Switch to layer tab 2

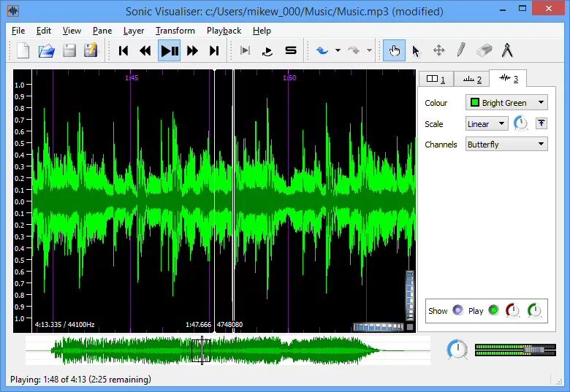click(x=472, y=79)
